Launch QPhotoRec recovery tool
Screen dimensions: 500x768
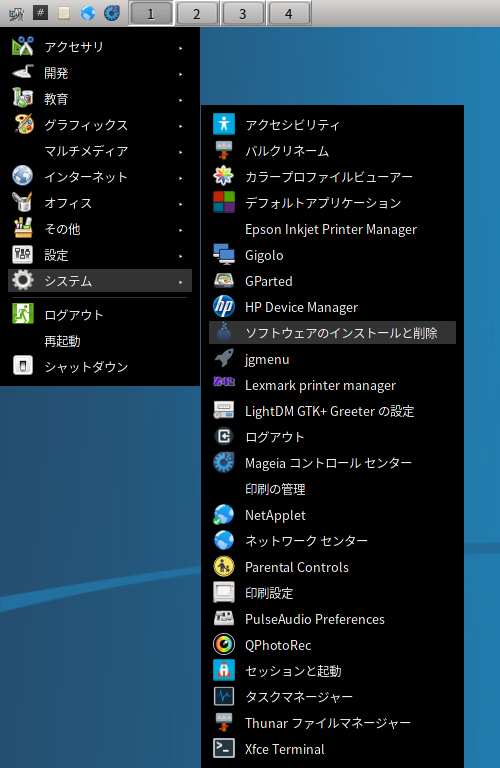(x=332, y=645)
